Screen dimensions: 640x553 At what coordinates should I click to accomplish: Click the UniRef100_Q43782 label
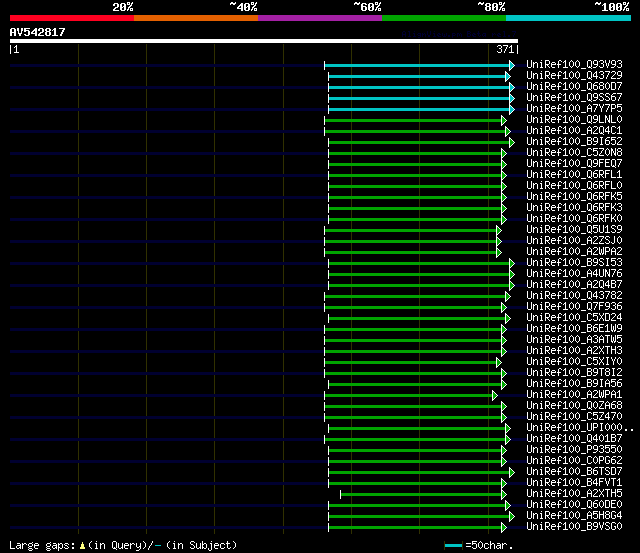[x=574, y=296]
